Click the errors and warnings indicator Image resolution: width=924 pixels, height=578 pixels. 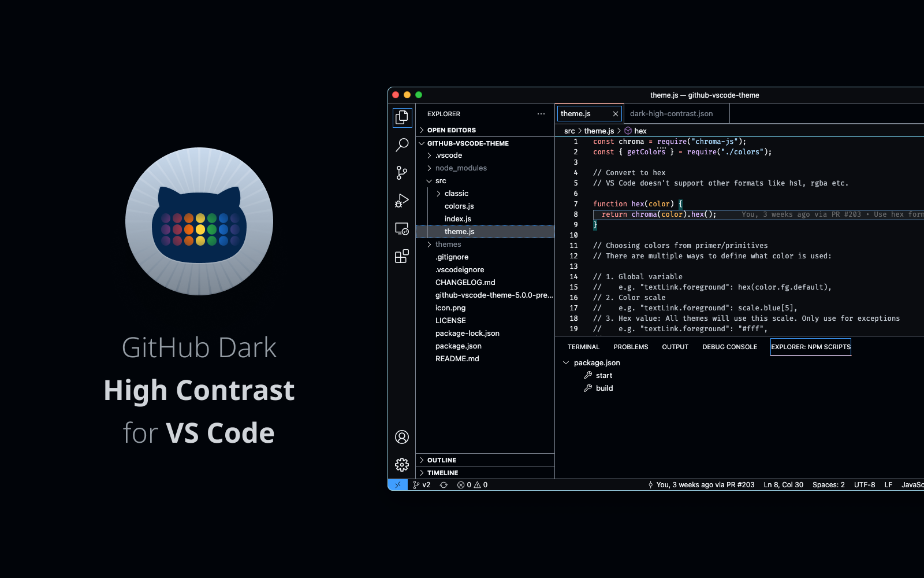click(x=472, y=485)
